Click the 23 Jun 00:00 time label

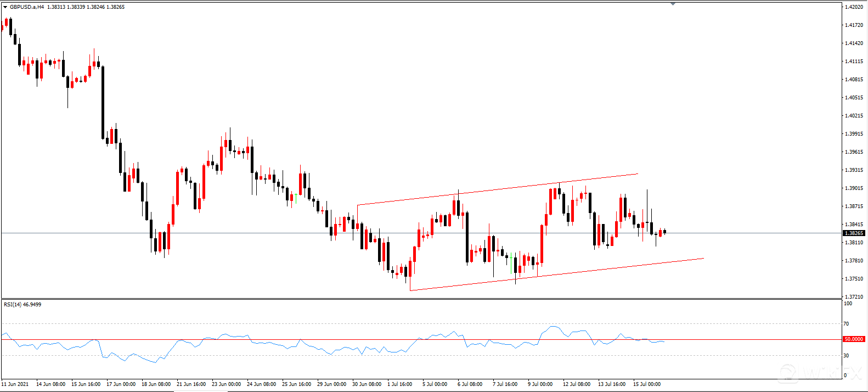(226, 384)
